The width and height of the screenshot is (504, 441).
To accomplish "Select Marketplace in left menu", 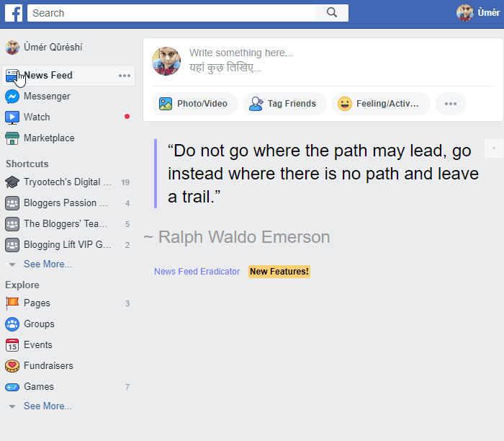I will tap(49, 138).
